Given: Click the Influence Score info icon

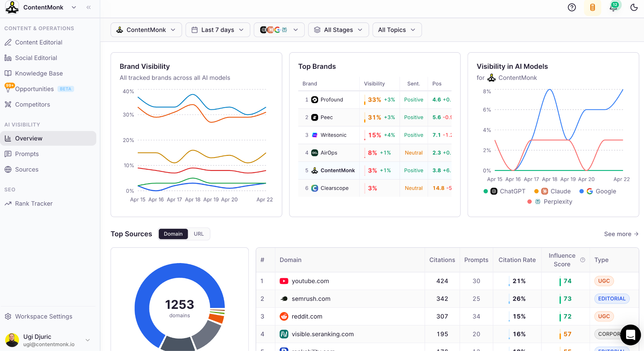Looking at the screenshot, I should pyautogui.click(x=583, y=260).
